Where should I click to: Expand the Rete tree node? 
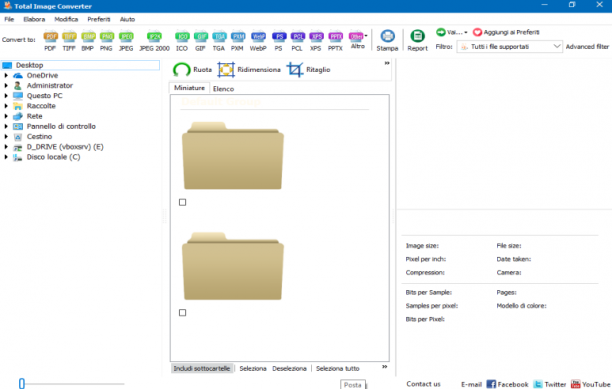[x=6, y=116]
